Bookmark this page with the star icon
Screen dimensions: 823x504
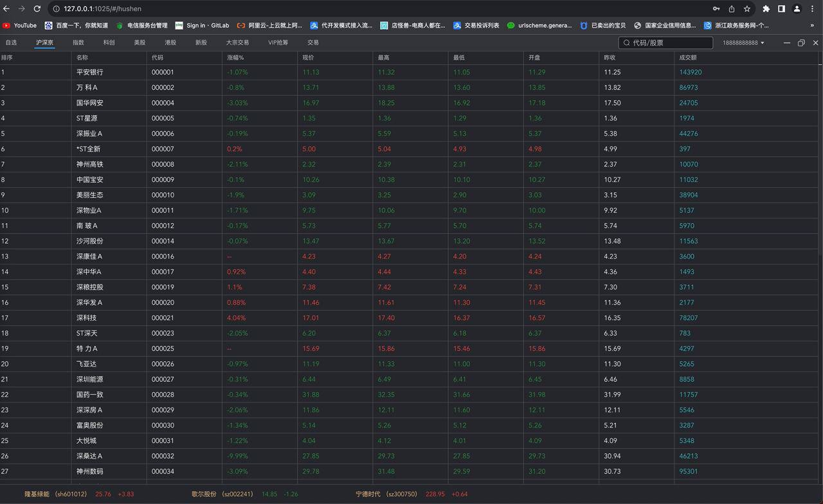click(746, 9)
